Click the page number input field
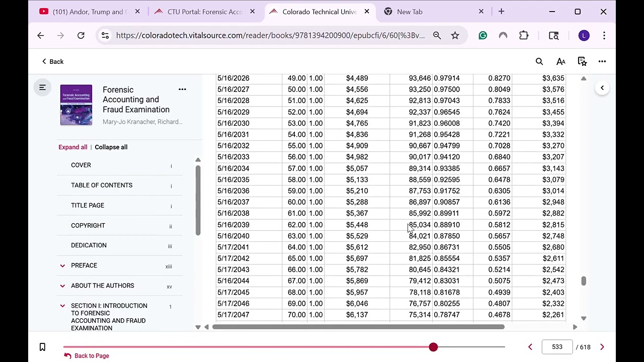The image size is (644, 362). coord(557,347)
